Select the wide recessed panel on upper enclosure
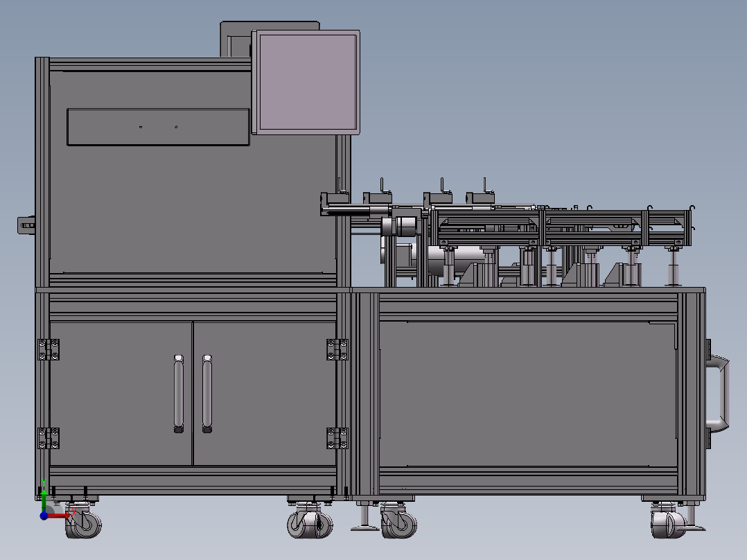 point(158,127)
